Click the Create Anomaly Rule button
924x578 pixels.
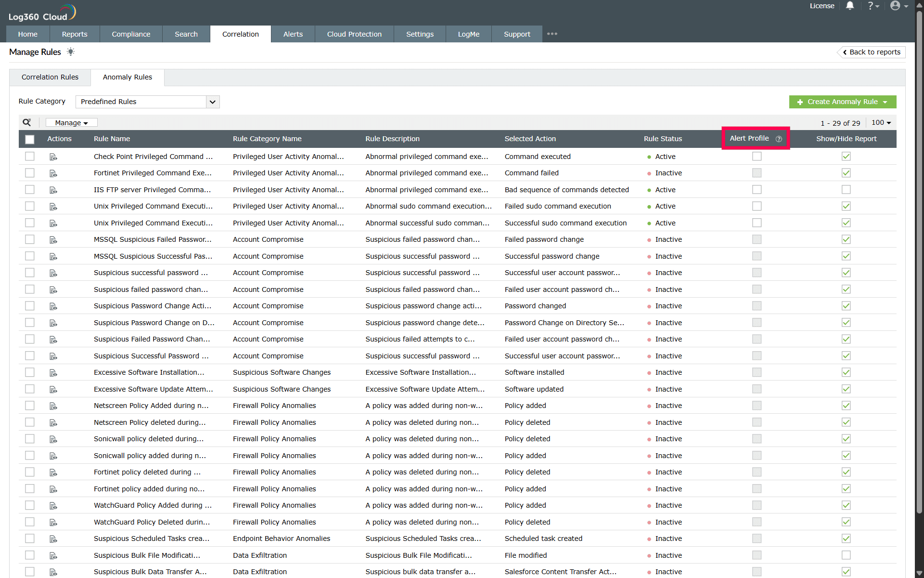point(842,102)
